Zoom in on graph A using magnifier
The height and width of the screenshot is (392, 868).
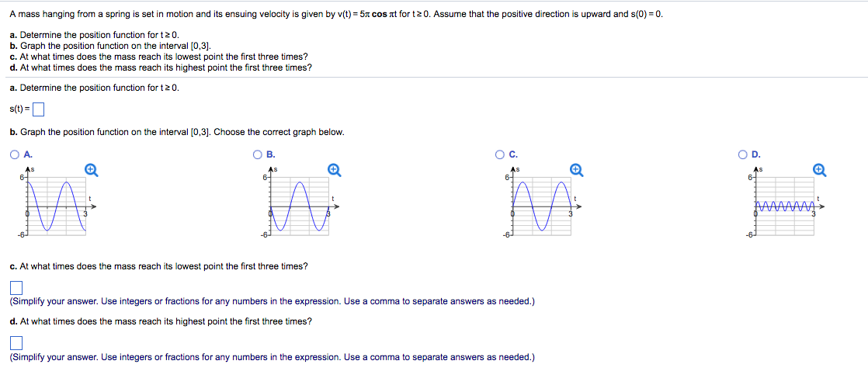[90, 170]
